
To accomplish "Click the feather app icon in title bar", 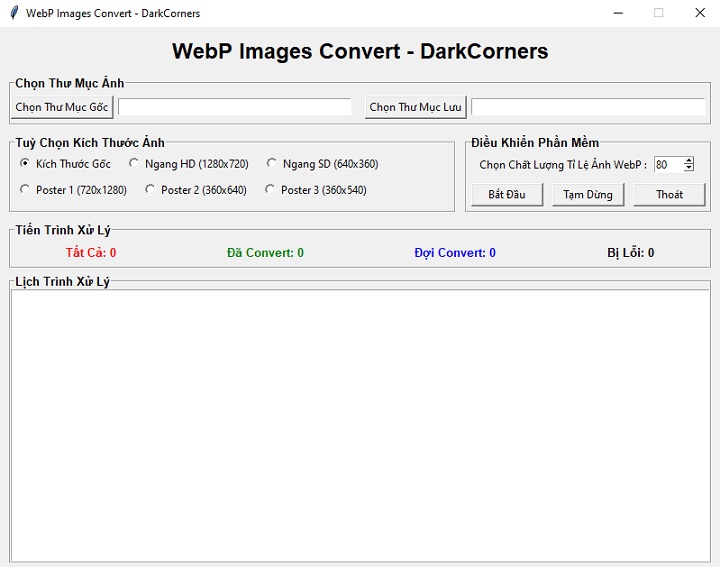I will click(13, 13).
